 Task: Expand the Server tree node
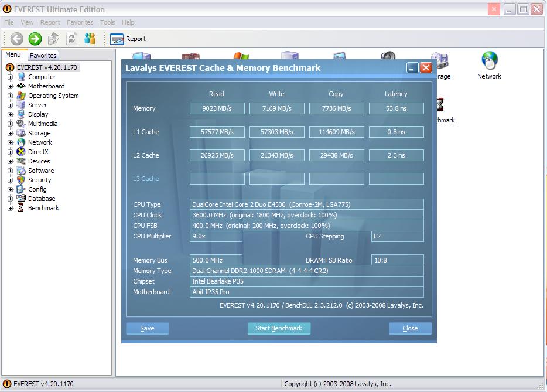click(10, 105)
